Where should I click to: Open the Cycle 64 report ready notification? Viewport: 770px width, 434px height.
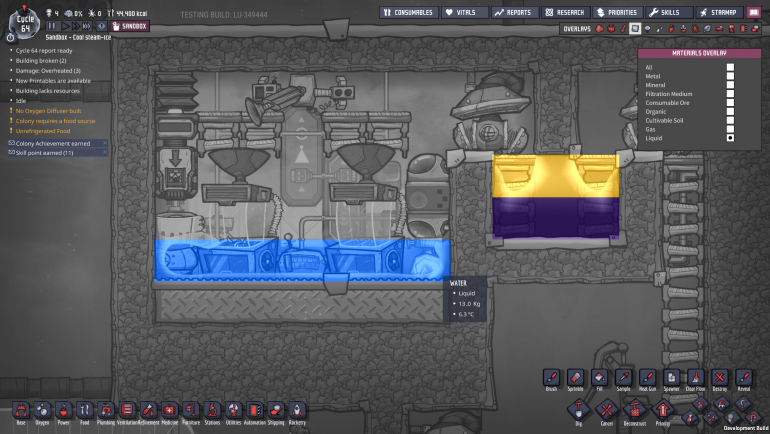coord(44,51)
